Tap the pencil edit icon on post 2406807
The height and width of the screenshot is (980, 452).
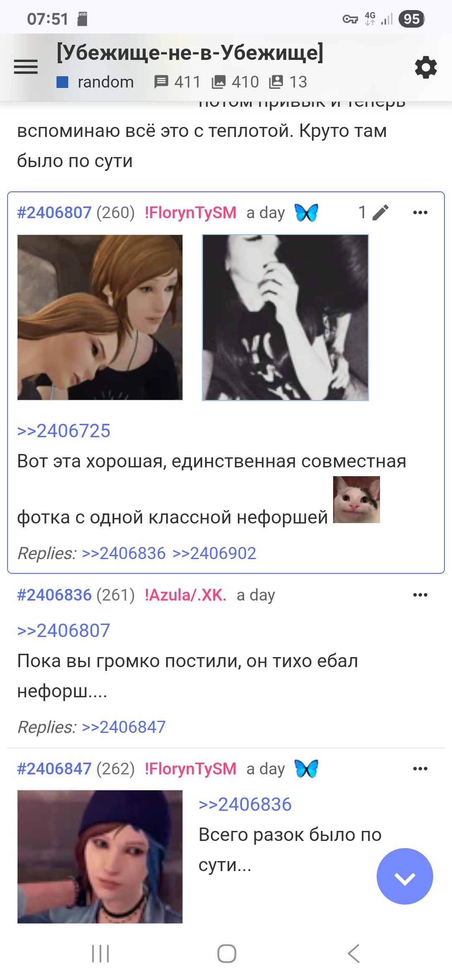pos(380,213)
